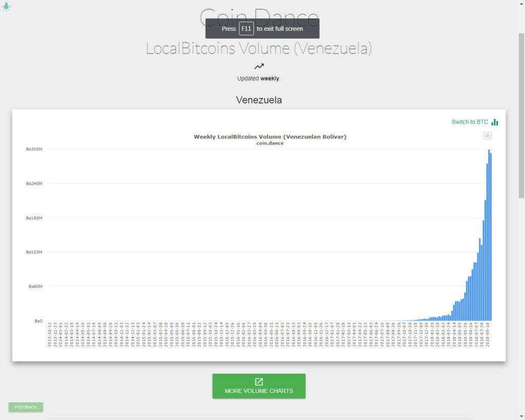Click the trending arrow icon above Updated weekly
Image resolution: width=525 pixels, height=420 pixels.
click(259, 66)
